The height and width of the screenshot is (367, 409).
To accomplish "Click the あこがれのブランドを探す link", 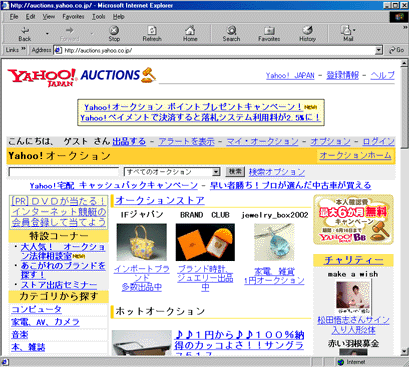I will click(63, 270).
